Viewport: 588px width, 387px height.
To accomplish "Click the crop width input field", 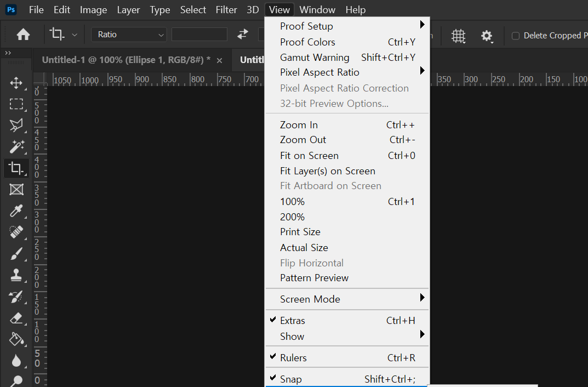I will click(x=199, y=35).
